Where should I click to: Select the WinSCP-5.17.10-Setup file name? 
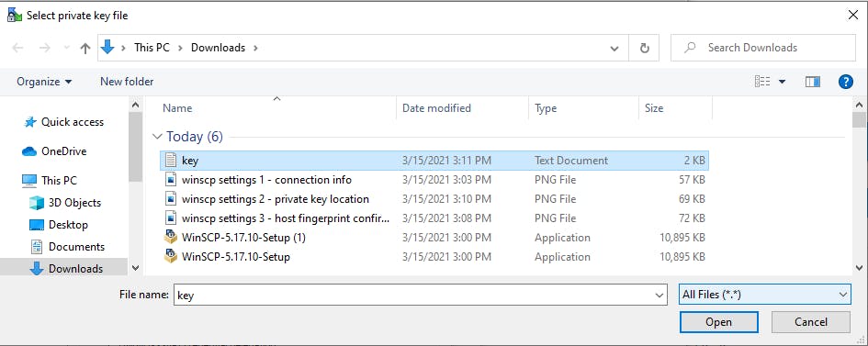236,257
